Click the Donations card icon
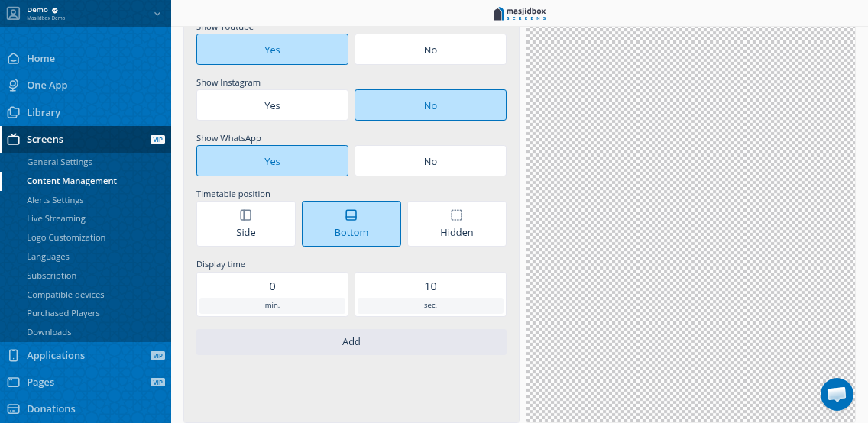The height and width of the screenshot is (423, 868). tap(13, 408)
